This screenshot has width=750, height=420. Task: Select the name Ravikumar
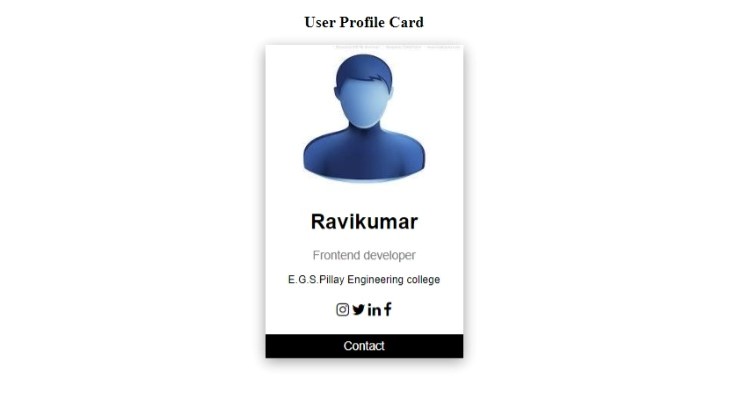coord(364,222)
